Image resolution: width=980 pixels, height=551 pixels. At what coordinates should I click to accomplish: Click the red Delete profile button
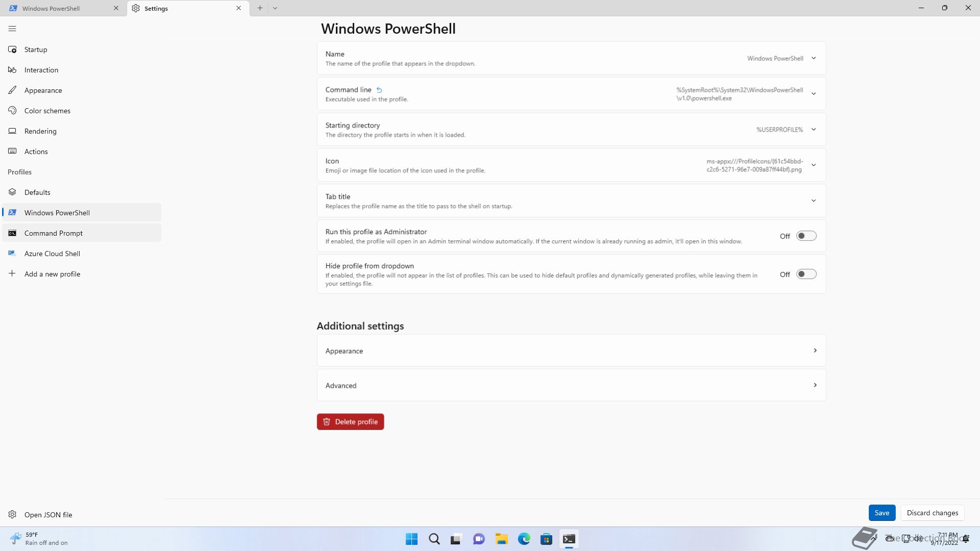(350, 422)
